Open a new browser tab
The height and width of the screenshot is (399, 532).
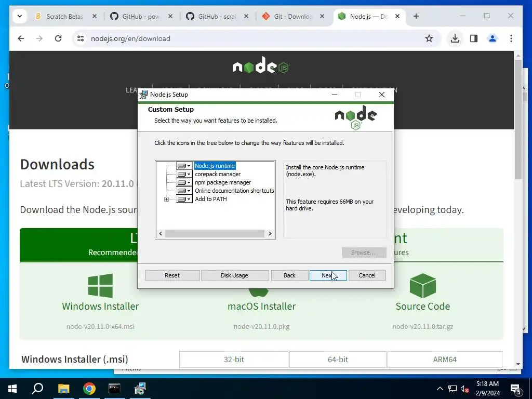tap(416, 16)
